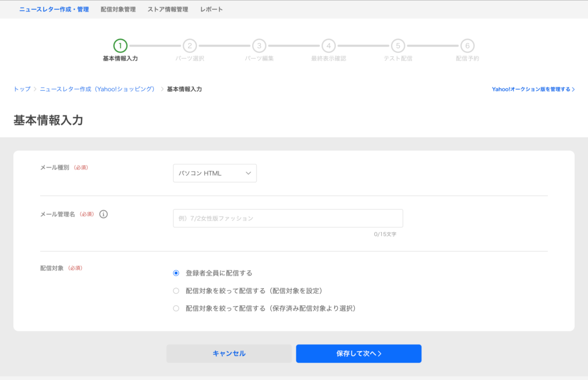Open the レポート tab
This screenshot has width=588, height=380.
click(211, 9)
